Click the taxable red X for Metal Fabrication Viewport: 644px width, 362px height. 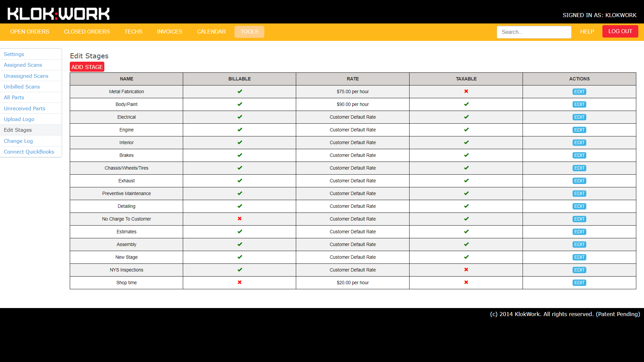pos(466,91)
